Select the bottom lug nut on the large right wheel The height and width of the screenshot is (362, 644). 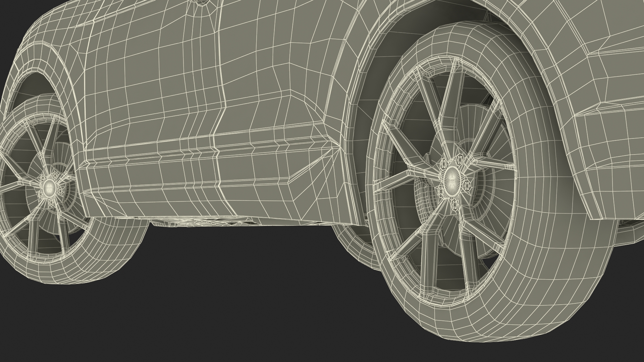454,203
